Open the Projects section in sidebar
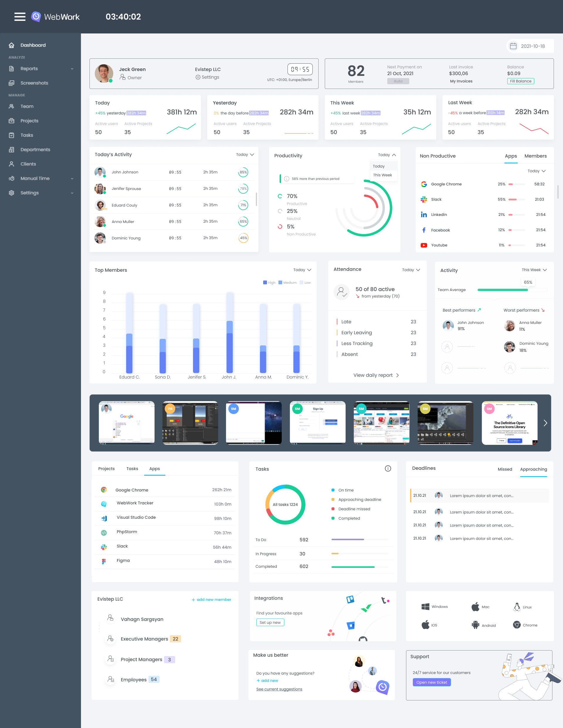Image resolution: width=563 pixels, height=728 pixels. [29, 121]
